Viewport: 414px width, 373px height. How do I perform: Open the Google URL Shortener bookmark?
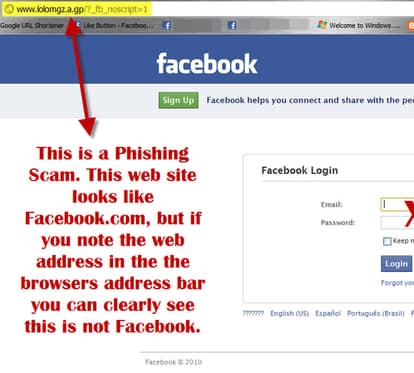32,25
